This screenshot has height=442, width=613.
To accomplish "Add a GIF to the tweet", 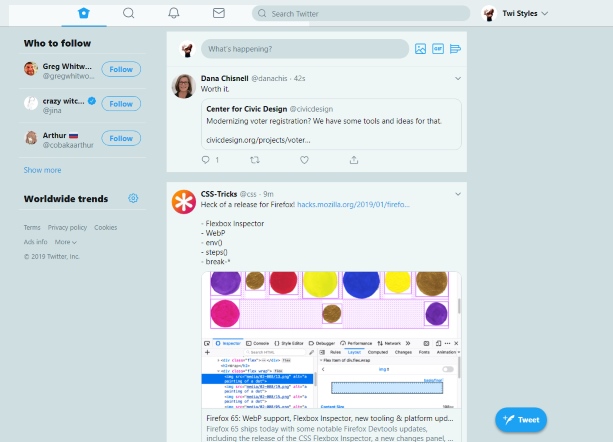I will click(x=438, y=49).
